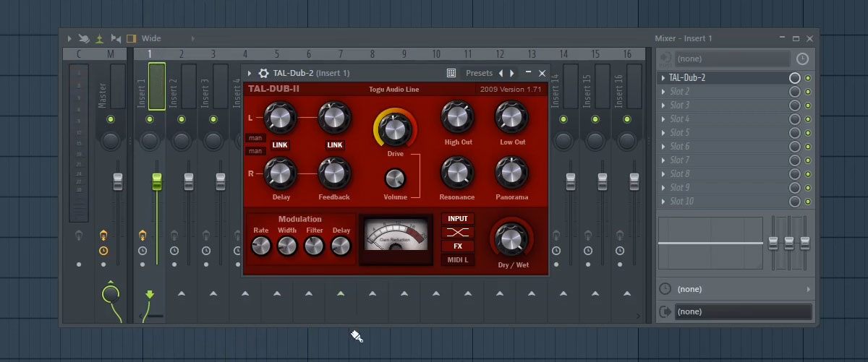This screenshot has height=362, width=868.
Task: Click the MIDI L button
Action: click(x=458, y=260)
